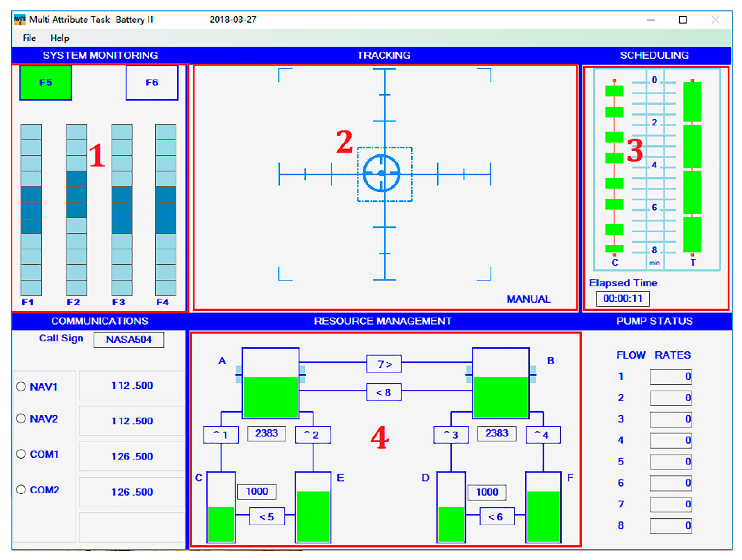Toggle pump 1 below tank A
This screenshot has width=742, height=560.
221,435
